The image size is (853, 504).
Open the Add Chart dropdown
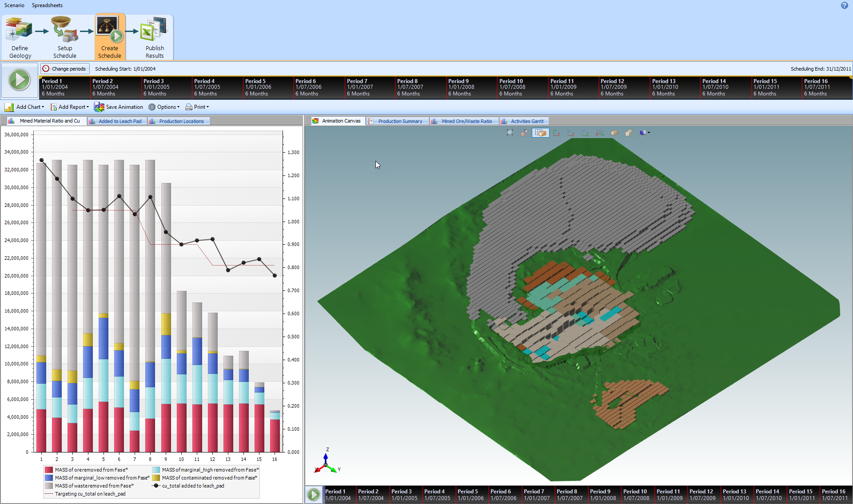(x=24, y=107)
